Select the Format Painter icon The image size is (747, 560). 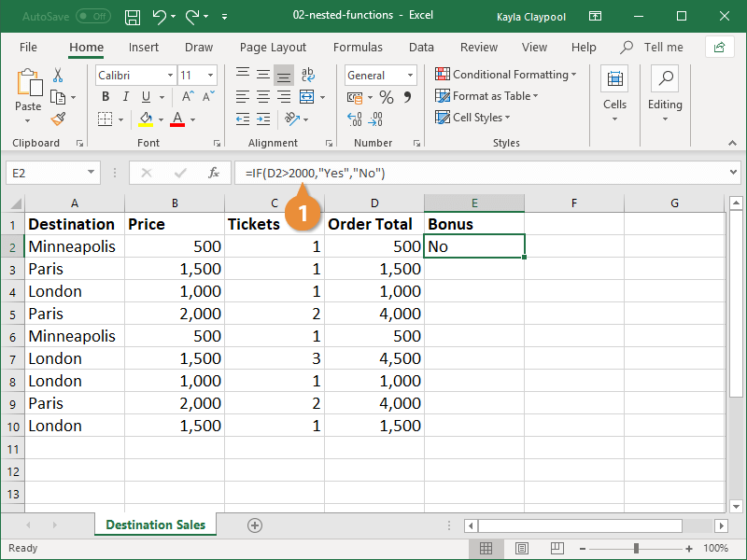coord(57,119)
